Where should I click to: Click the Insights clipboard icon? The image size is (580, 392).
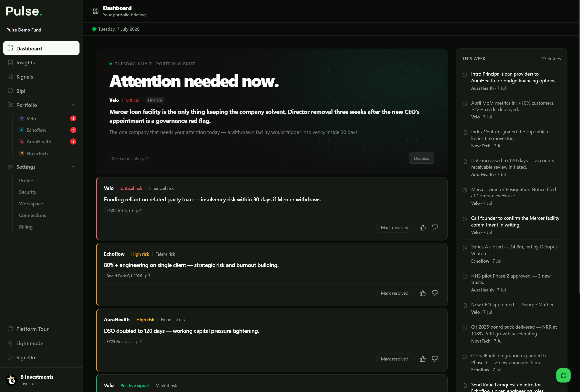tap(10, 62)
